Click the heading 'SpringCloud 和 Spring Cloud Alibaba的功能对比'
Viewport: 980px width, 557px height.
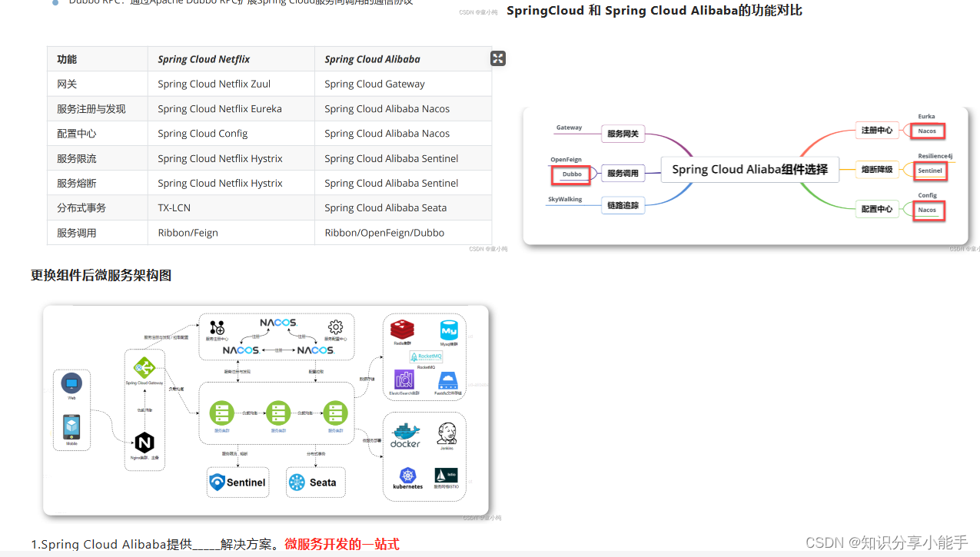[654, 11]
